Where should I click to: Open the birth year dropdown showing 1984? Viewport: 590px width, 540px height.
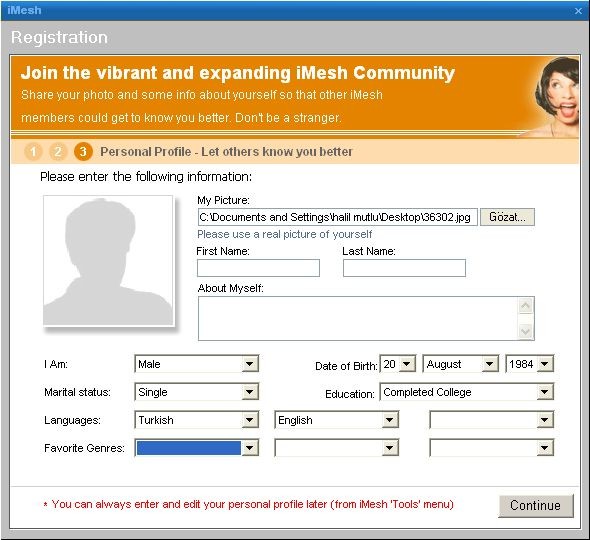coord(529,364)
